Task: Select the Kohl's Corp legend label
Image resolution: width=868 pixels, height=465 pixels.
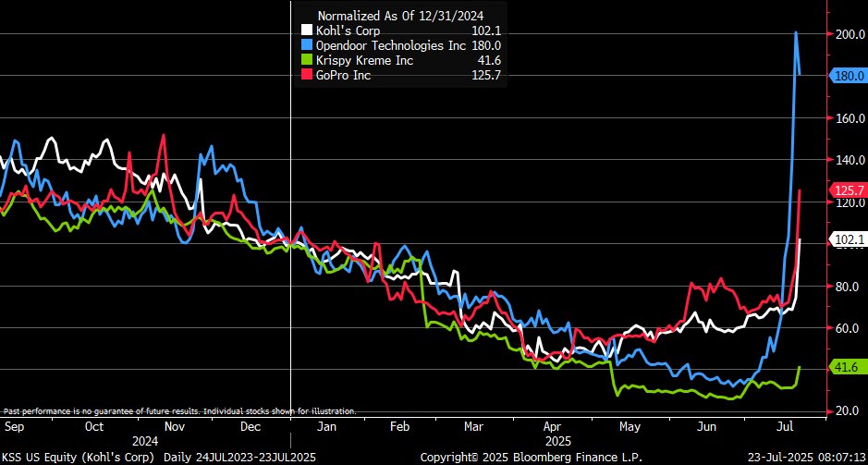Action: coord(348,31)
